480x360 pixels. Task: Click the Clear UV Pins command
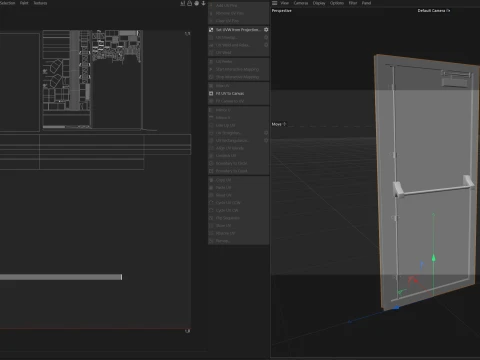tap(238, 21)
